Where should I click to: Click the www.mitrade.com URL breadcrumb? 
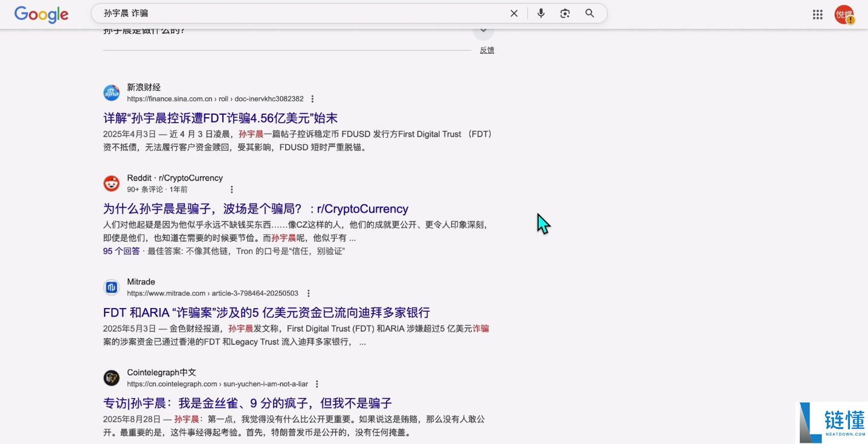tap(213, 294)
